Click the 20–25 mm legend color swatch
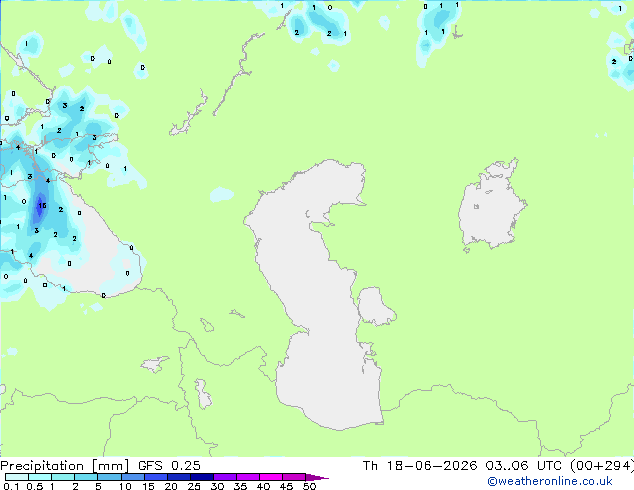634x490 pixels. pyautogui.click(x=179, y=477)
